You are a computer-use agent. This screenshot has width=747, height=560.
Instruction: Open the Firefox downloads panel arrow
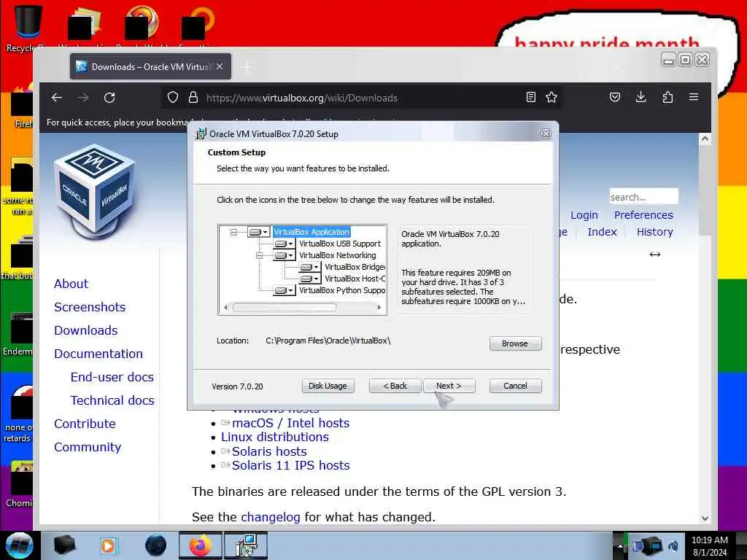pyautogui.click(x=640, y=97)
